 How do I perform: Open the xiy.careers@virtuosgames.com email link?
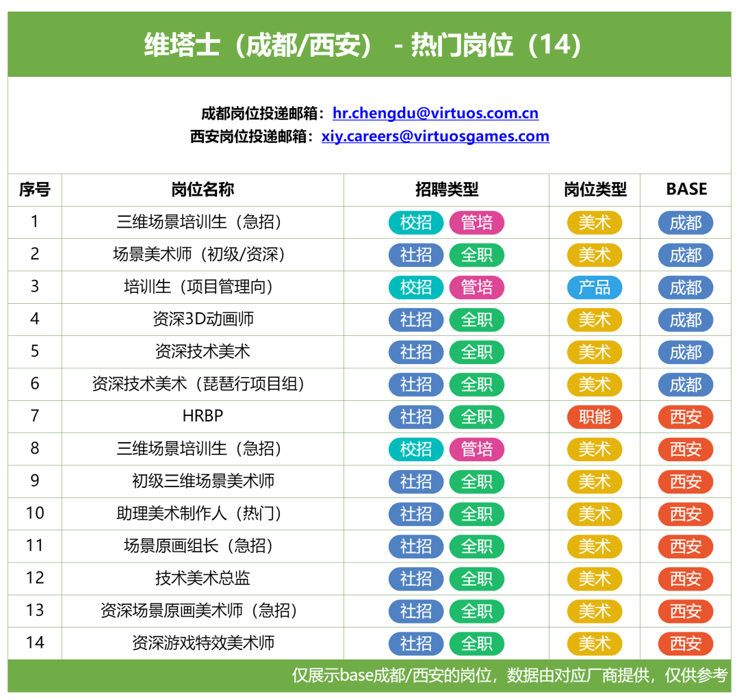coord(435,136)
